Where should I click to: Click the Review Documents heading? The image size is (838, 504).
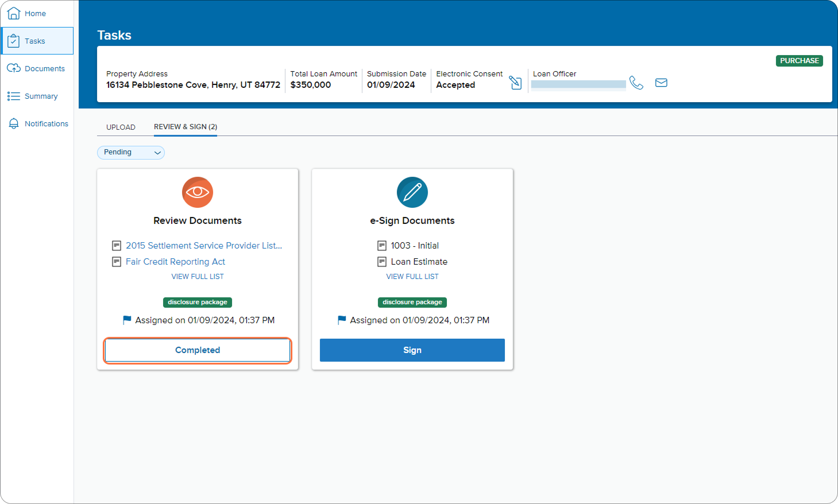coord(198,220)
